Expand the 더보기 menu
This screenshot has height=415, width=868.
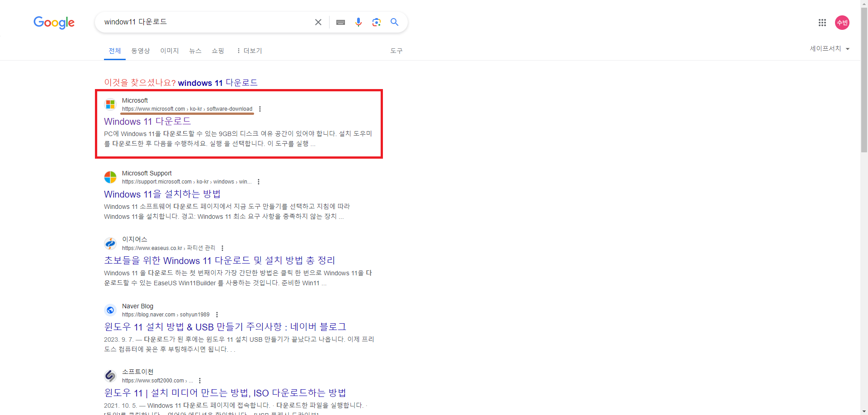tap(249, 51)
